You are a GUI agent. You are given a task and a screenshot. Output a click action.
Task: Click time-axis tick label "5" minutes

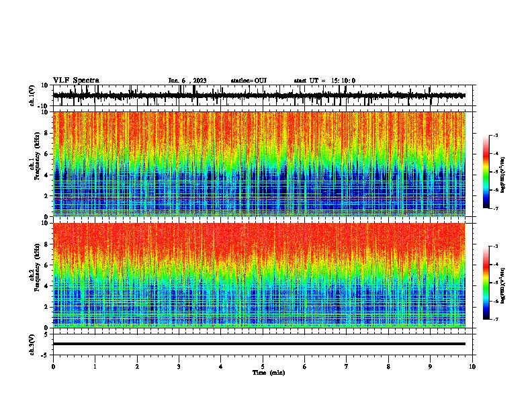click(x=263, y=367)
